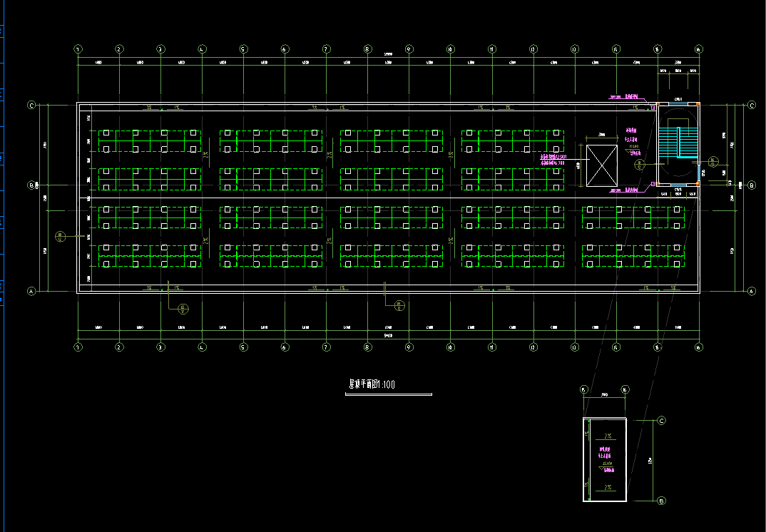766x532 pixels.
Task: Select blue window on stairwell's right wall
Action: [699, 173]
